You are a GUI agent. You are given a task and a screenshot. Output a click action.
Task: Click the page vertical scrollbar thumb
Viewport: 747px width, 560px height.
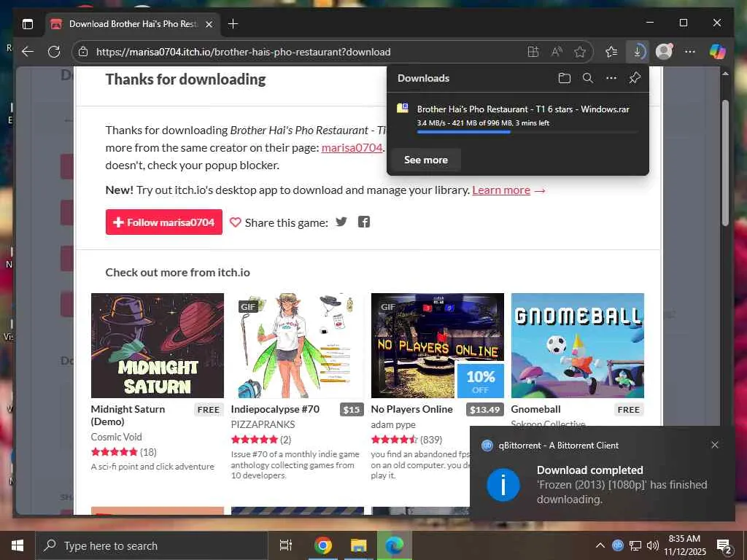coord(725,162)
